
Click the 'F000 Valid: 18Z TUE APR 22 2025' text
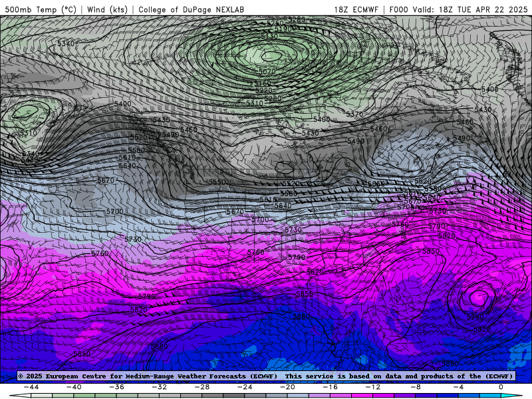(458, 9)
